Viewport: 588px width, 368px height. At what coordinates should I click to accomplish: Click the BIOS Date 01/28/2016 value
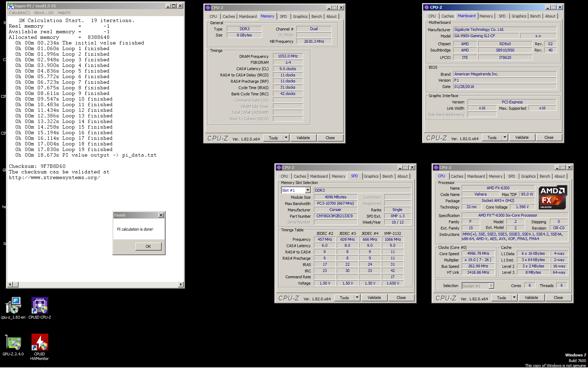505,87
